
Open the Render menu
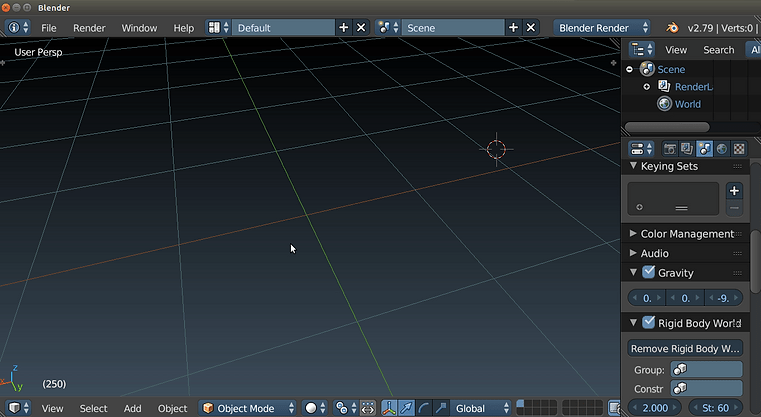[x=89, y=28]
